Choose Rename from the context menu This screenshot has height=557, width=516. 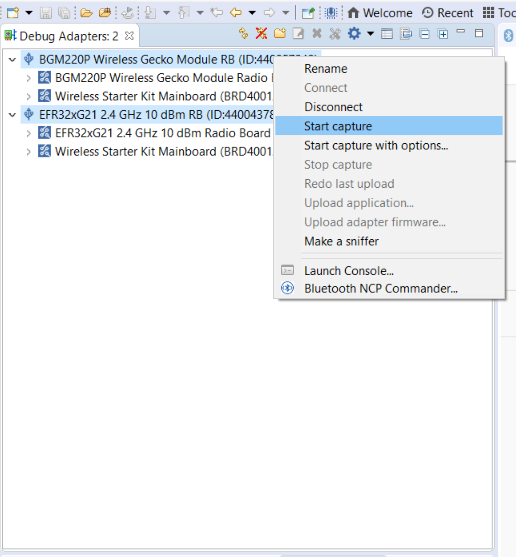click(x=389, y=69)
